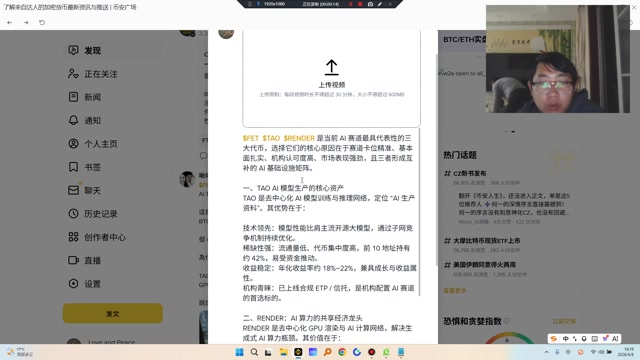Open 创作者中心 (Creator Center) in the sidebar

(97, 237)
